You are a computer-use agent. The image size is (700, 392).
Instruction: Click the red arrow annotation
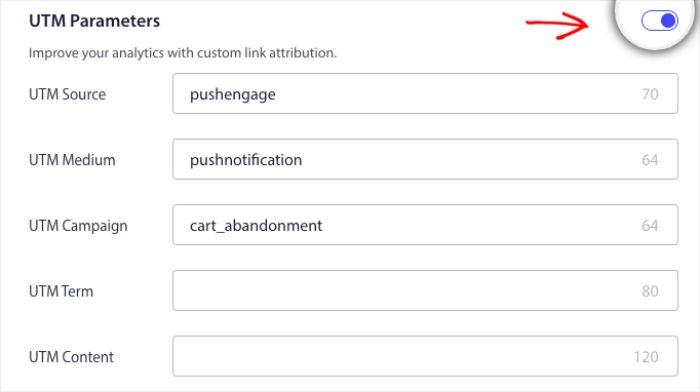[x=558, y=25]
